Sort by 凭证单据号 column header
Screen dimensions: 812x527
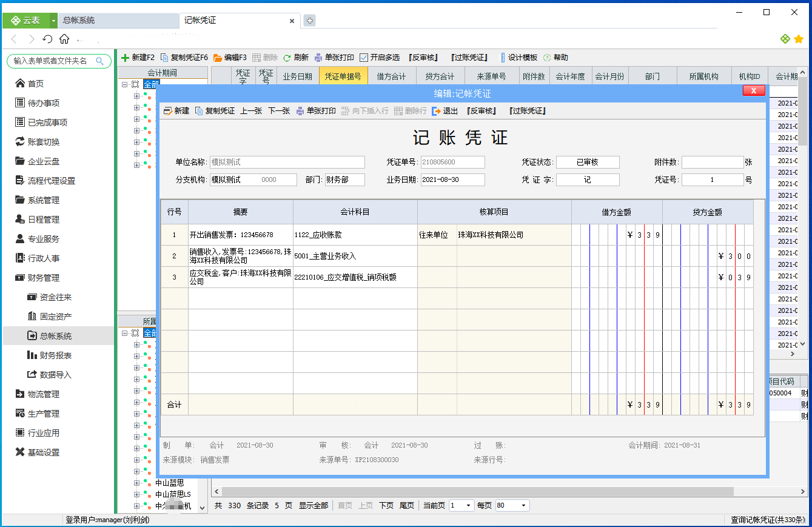(343, 76)
